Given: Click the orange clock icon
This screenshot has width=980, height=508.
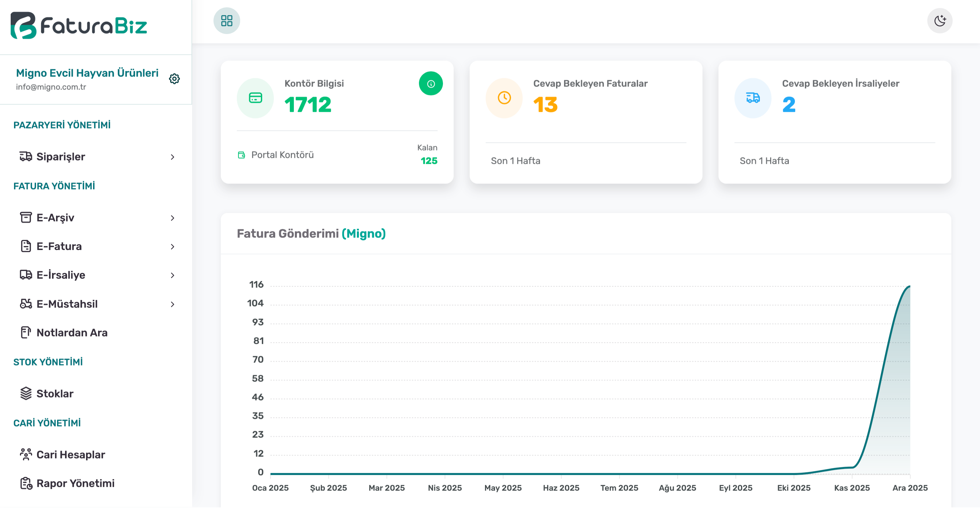Looking at the screenshot, I should 504,98.
